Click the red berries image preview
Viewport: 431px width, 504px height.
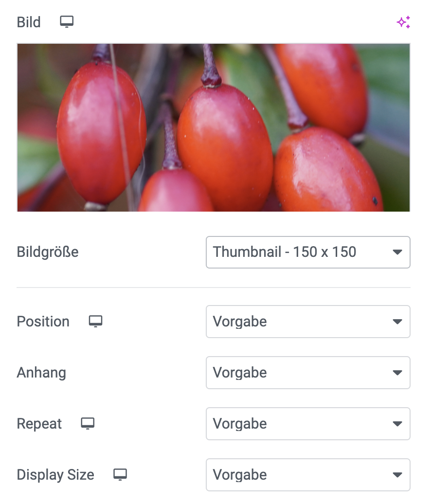(x=214, y=127)
